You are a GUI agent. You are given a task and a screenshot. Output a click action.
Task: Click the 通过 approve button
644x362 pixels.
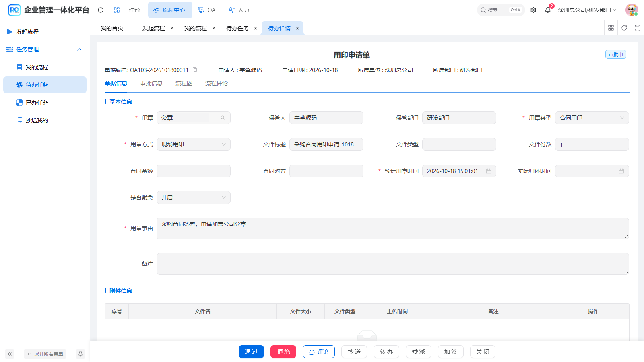click(251, 352)
